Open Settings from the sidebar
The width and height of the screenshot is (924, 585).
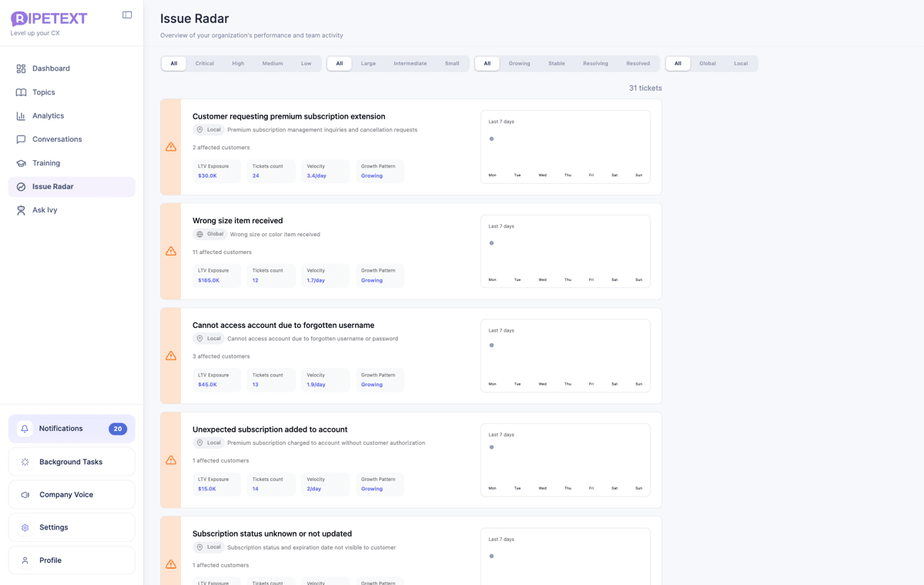tap(53, 526)
